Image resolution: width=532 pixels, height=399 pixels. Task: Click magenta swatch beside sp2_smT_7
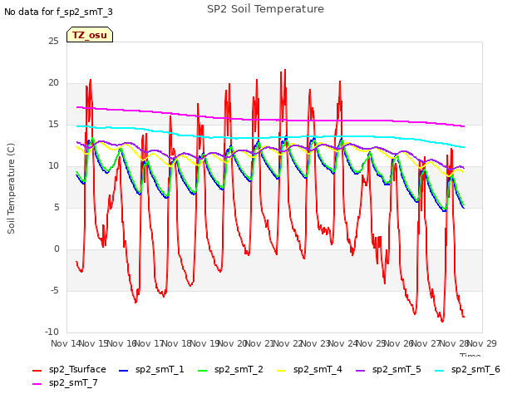[x=37, y=384]
